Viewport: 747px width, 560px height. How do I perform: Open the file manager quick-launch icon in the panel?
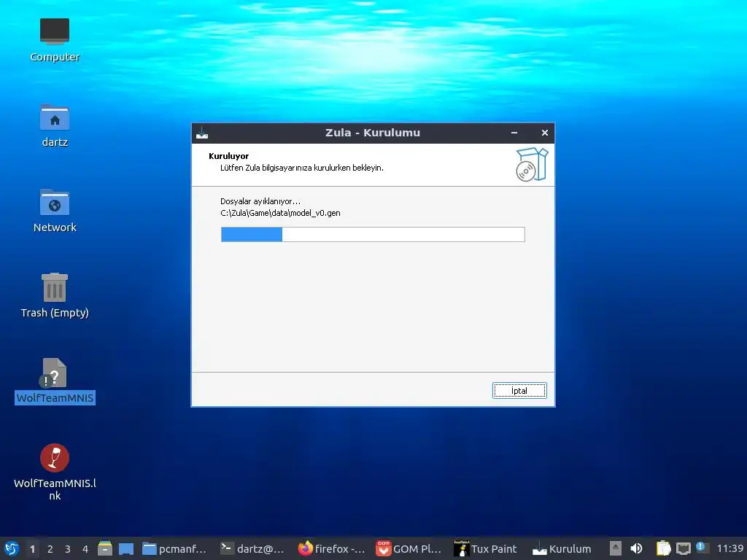[105, 548]
